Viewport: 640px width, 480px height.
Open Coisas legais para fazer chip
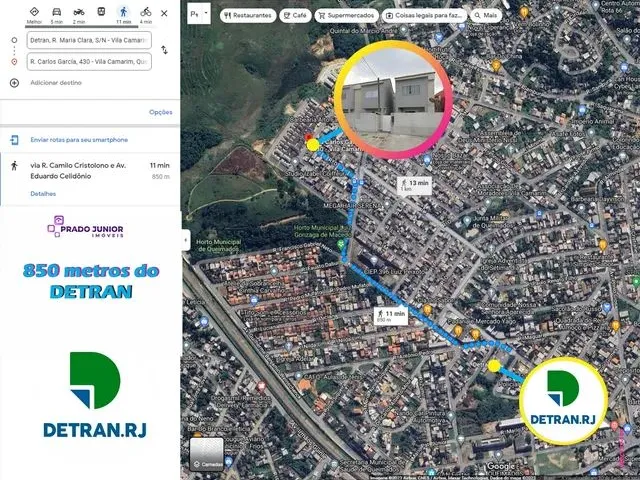(424, 16)
